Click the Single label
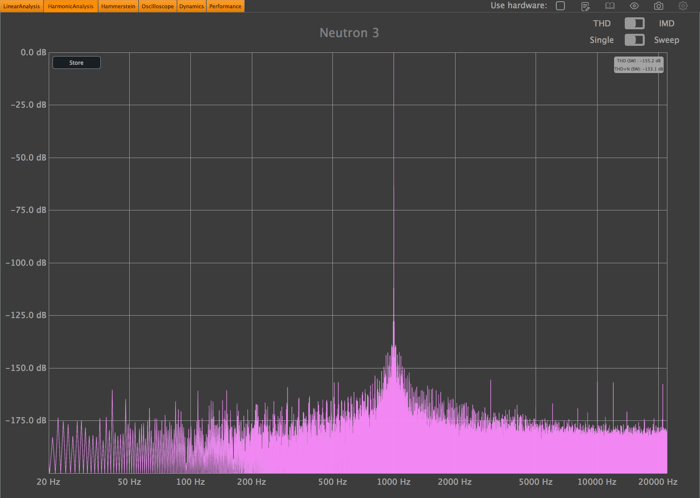Viewport: 700px width, 498px height. (x=601, y=40)
